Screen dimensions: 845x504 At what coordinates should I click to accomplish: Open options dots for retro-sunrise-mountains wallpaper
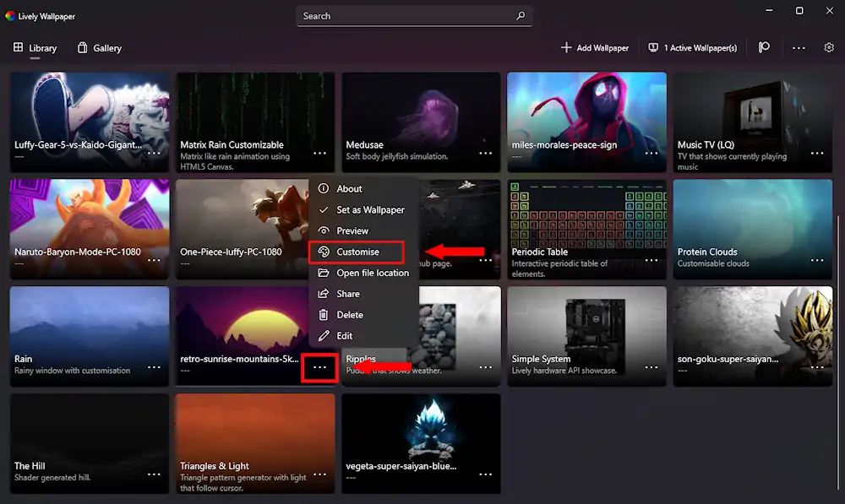click(x=319, y=367)
